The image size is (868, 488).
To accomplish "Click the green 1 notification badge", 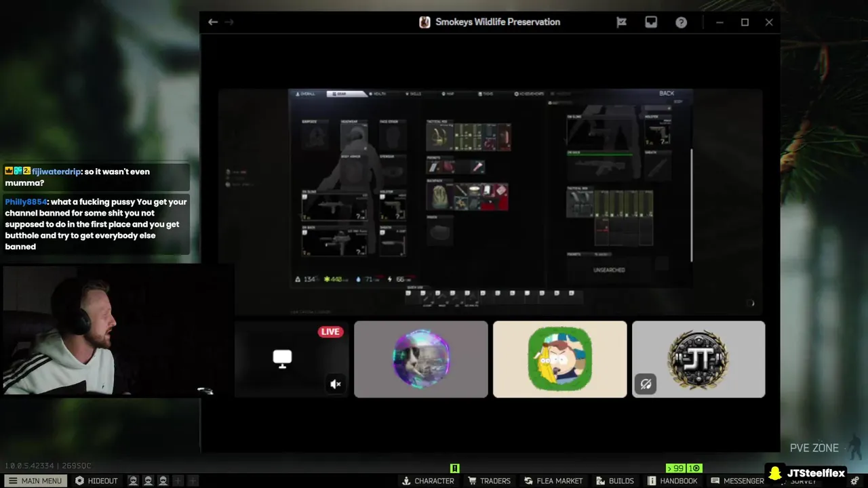I will (x=693, y=468).
